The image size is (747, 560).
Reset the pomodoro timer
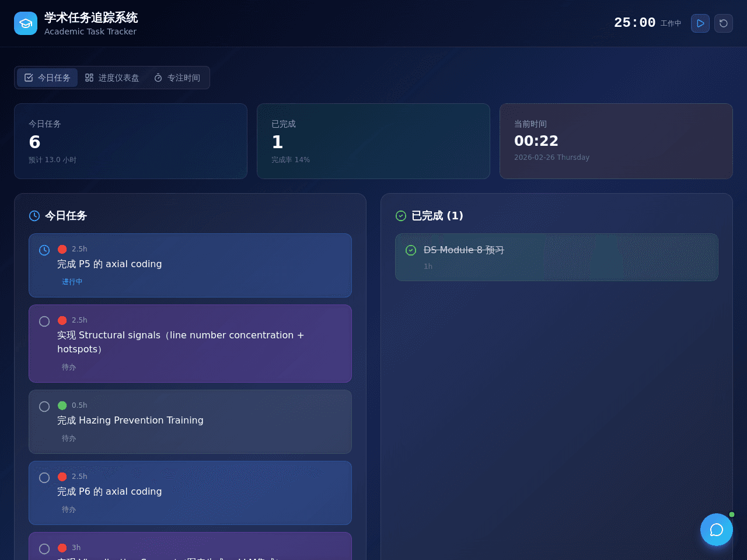724,23
